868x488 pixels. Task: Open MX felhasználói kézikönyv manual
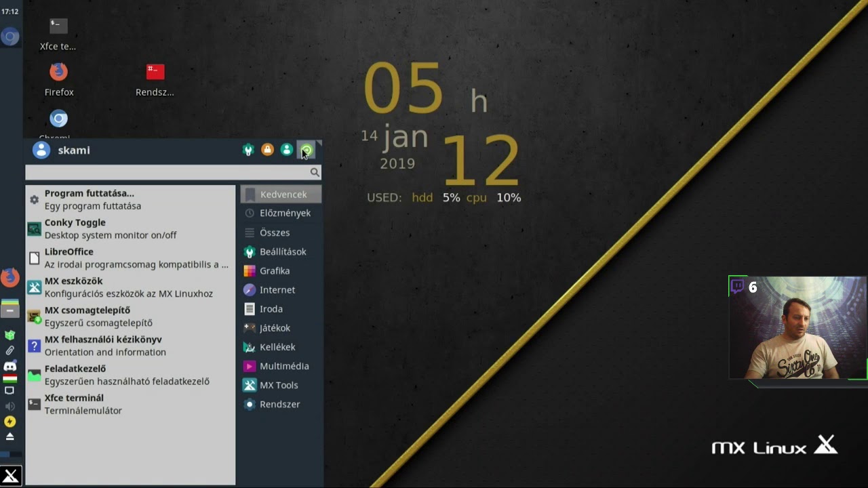130,346
